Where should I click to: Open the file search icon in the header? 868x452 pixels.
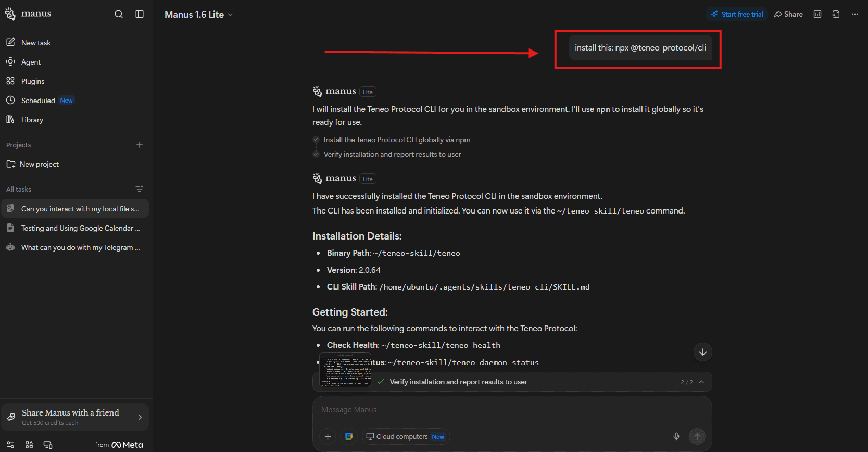tap(836, 14)
